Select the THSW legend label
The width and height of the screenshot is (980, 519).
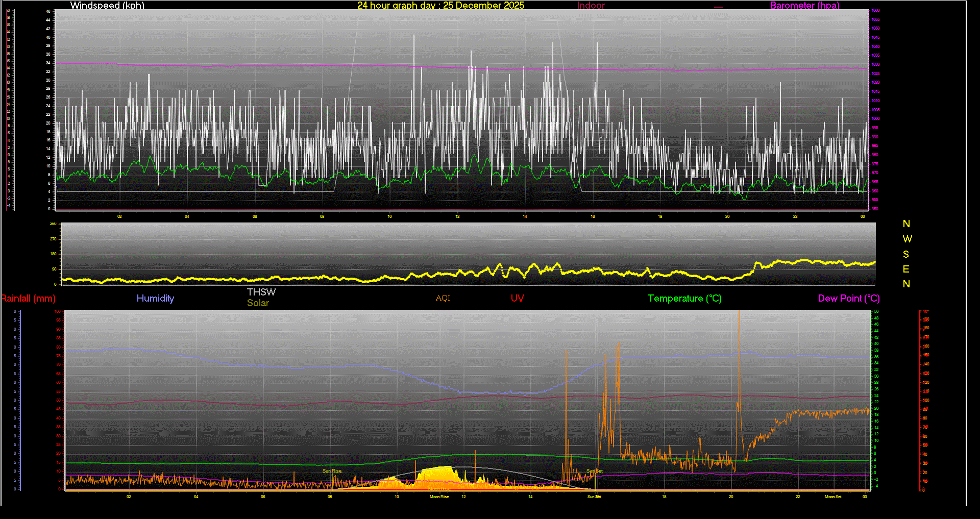(261, 292)
